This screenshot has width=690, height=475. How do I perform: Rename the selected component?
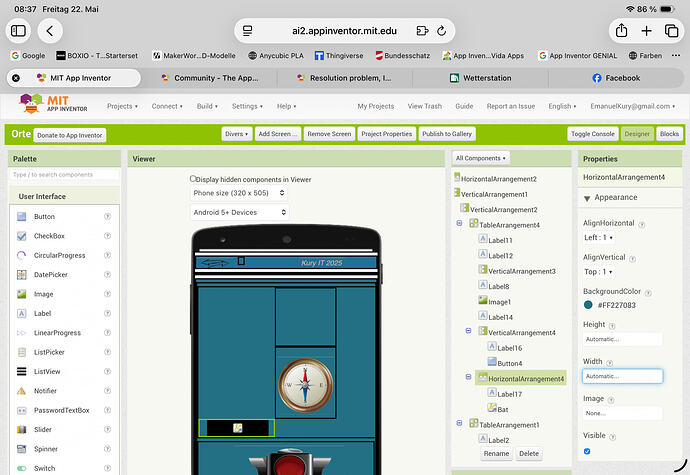coord(496,453)
